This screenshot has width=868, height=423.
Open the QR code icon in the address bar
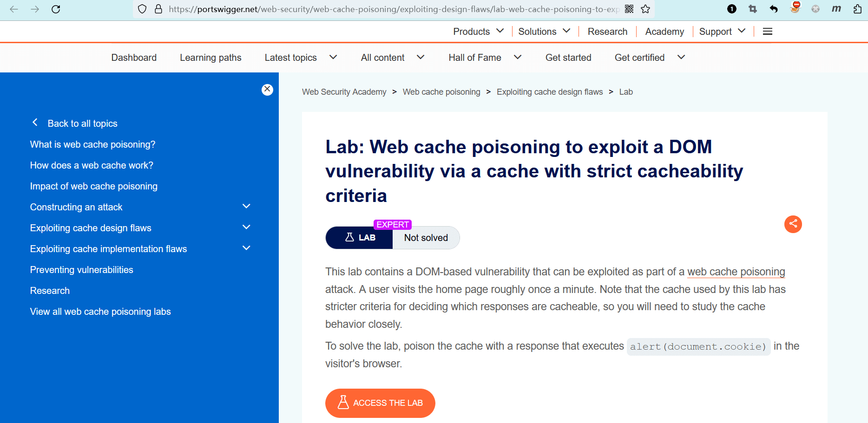point(629,9)
